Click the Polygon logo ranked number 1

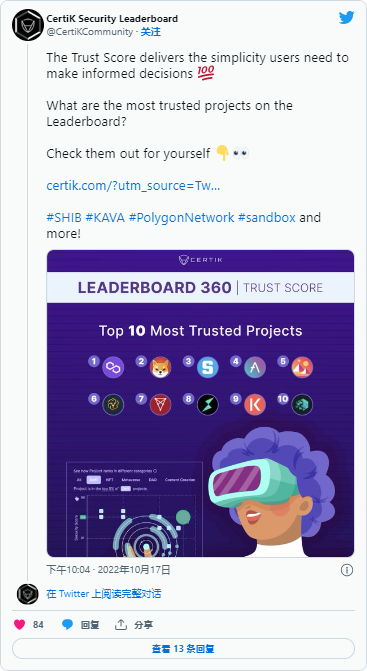click(113, 367)
